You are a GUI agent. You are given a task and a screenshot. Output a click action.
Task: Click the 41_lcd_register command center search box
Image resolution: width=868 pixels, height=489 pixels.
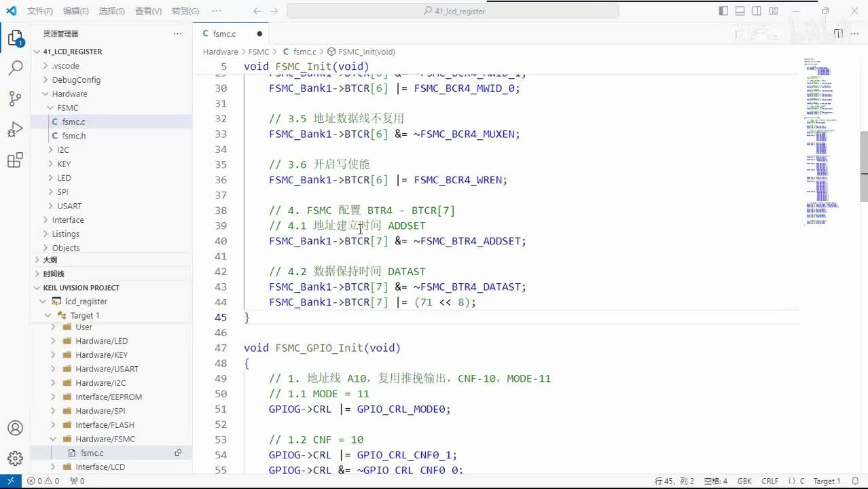click(x=453, y=11)
